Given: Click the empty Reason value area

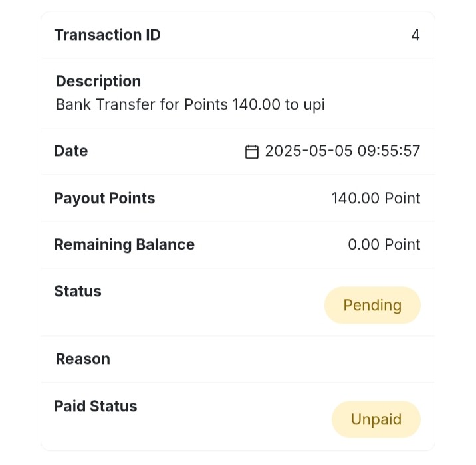Looking at the screenshot, I should pos(273,359).
